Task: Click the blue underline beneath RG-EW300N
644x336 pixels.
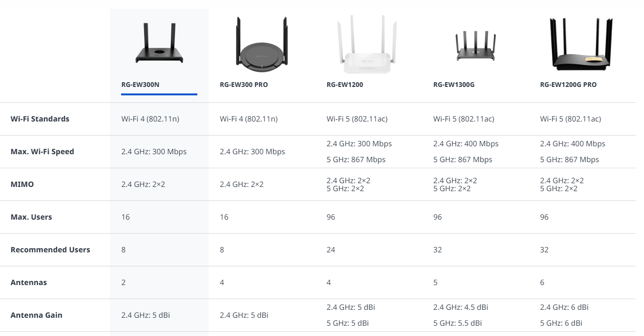Action: pos(159,94)
